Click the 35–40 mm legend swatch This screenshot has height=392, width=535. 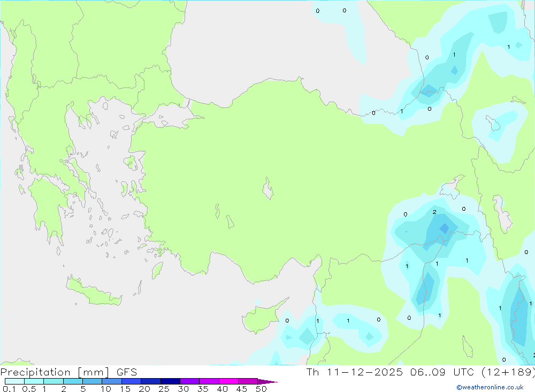coord(209,381)
